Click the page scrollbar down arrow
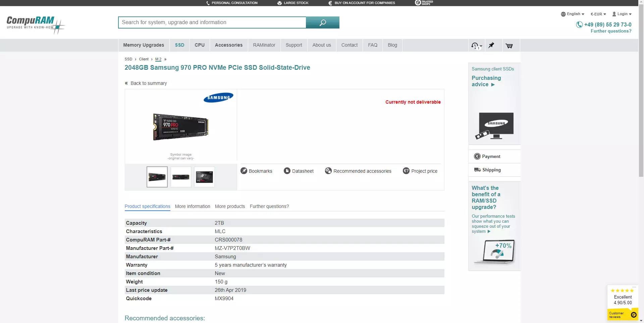 click(x=641, y=320)
